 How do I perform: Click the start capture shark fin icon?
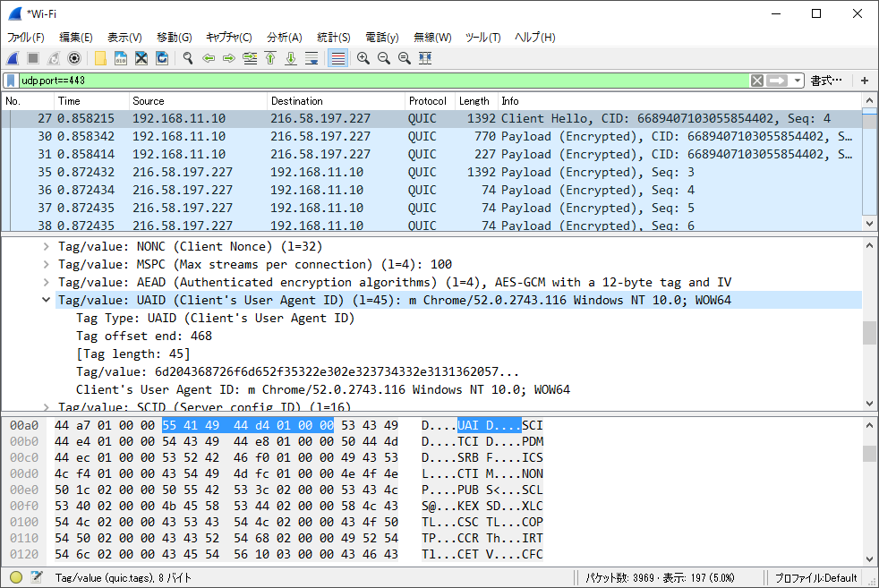point(13,58)
